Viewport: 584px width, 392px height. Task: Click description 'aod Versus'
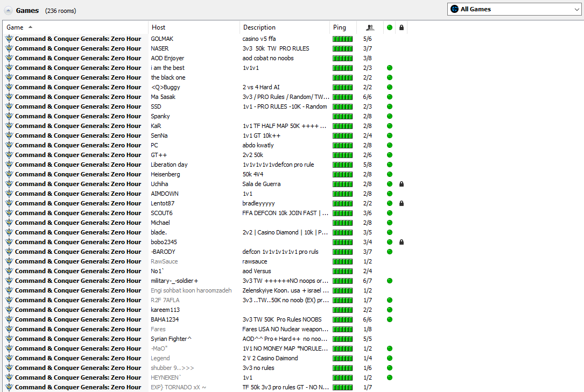tap(257, 271)
